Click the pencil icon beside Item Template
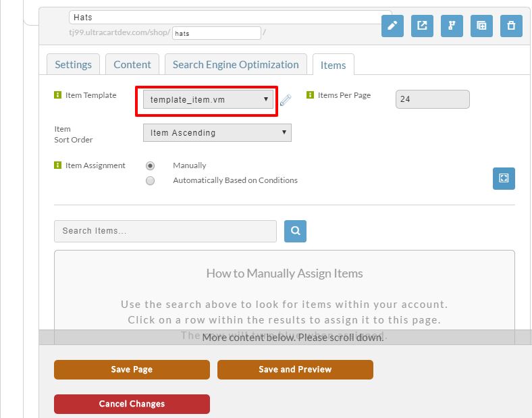The height and width of the screenshot is (418, 532). [x=286, y=100]
